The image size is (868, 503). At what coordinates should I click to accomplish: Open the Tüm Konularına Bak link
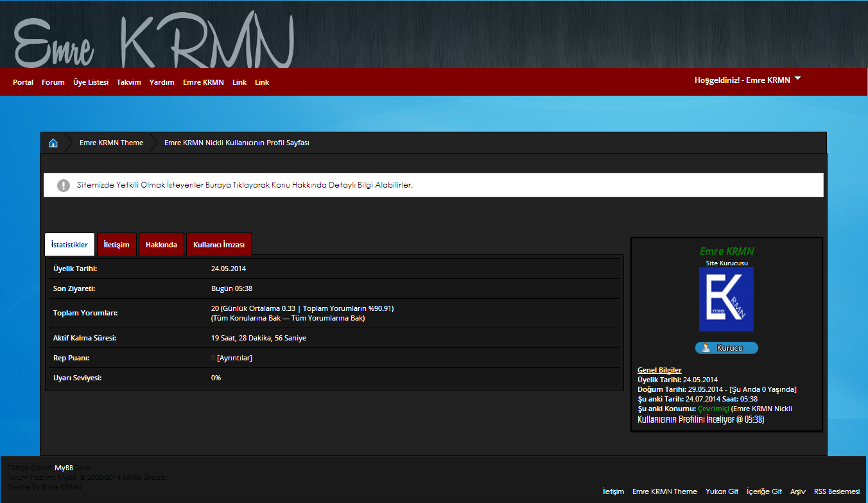coord(245,318)
